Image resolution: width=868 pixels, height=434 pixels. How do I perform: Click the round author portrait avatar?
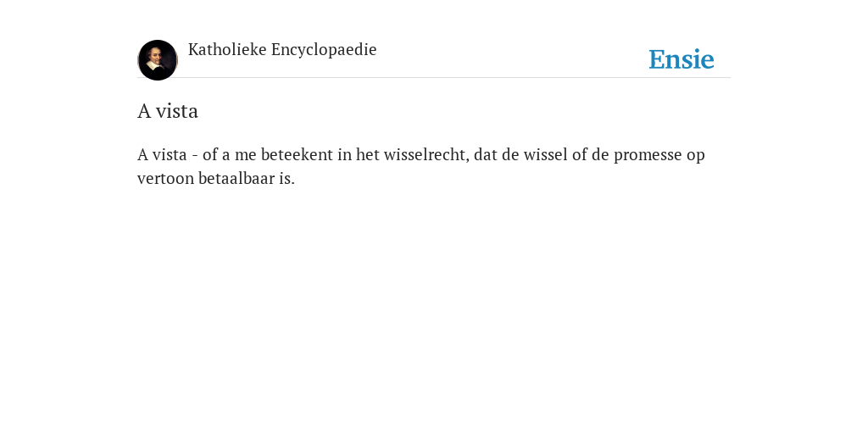point(158,60)
